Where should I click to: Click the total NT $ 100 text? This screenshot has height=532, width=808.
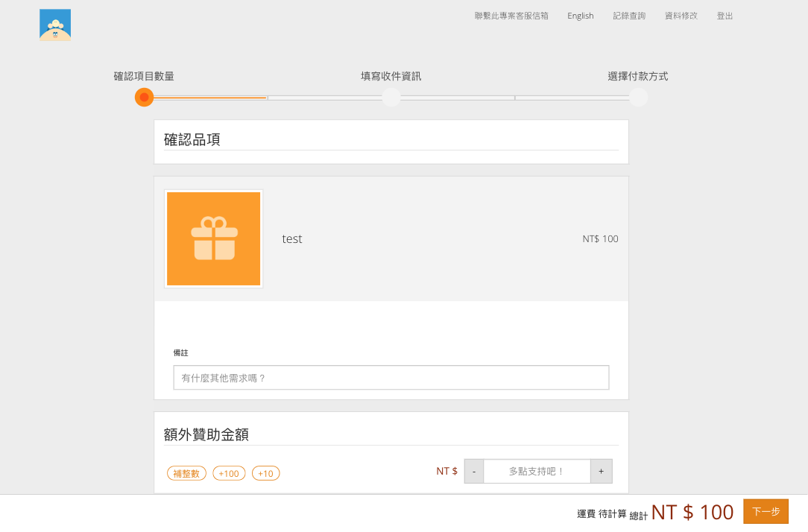(692, 513)
